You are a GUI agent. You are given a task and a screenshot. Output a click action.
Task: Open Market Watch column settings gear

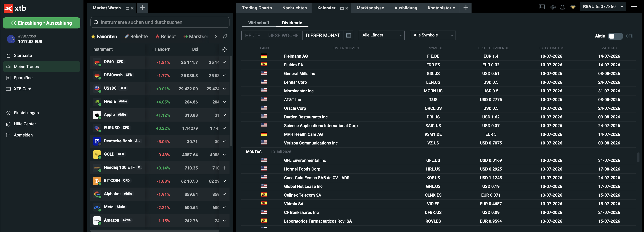pyautogui.click(x=224, y=49)
